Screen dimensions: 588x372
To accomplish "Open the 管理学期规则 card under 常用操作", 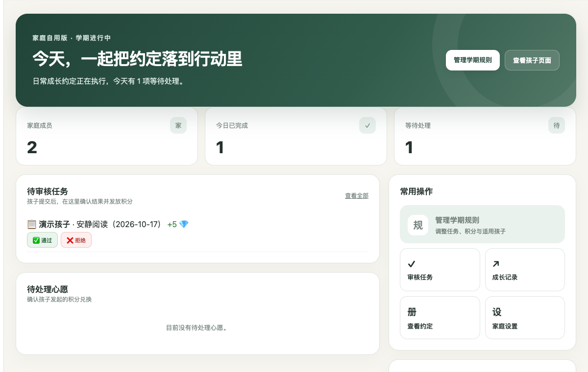I will [482, 224].
